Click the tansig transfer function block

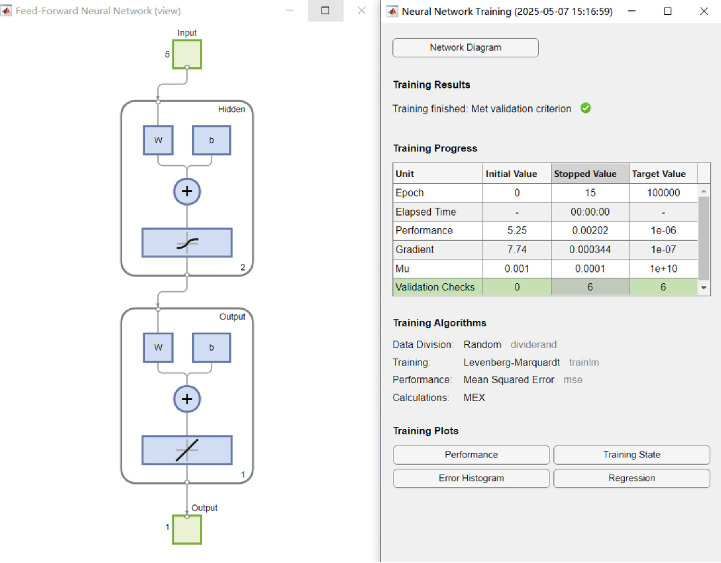point(187,242)
